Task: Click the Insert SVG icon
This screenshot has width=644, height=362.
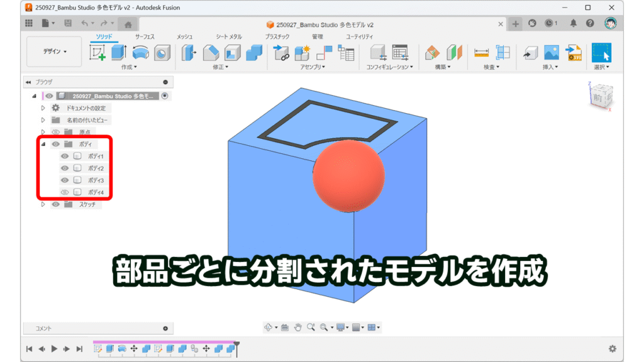Action: 572,53
